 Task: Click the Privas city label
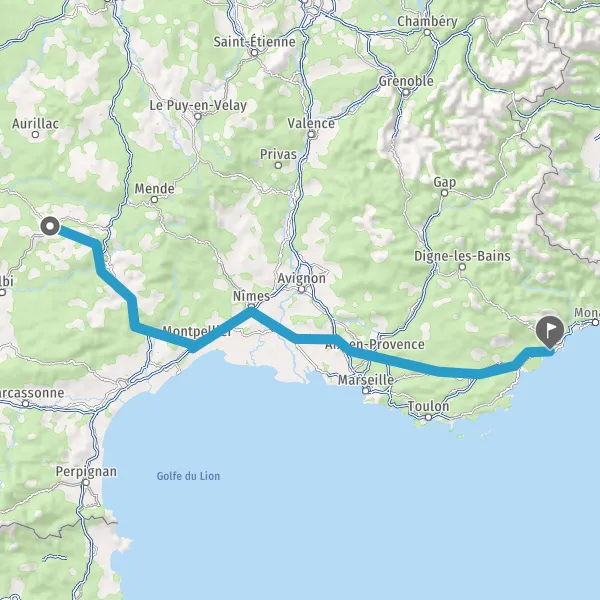coord(278,154)
